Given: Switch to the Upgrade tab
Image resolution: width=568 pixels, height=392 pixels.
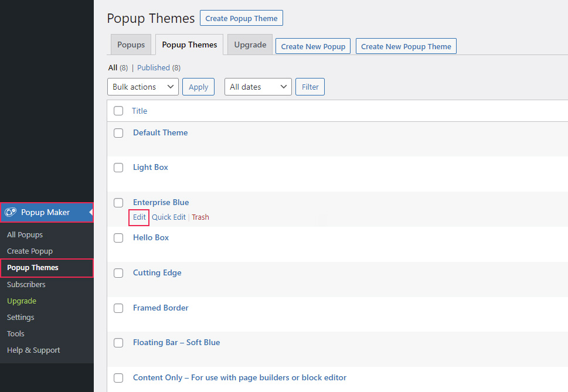Looking at the screenshot, I should click(250, 45).
